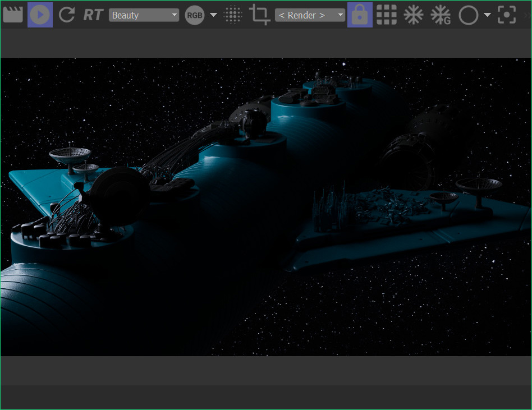Expand the RGB channel options arrow

pyautogui.click(x=213, y=15)
